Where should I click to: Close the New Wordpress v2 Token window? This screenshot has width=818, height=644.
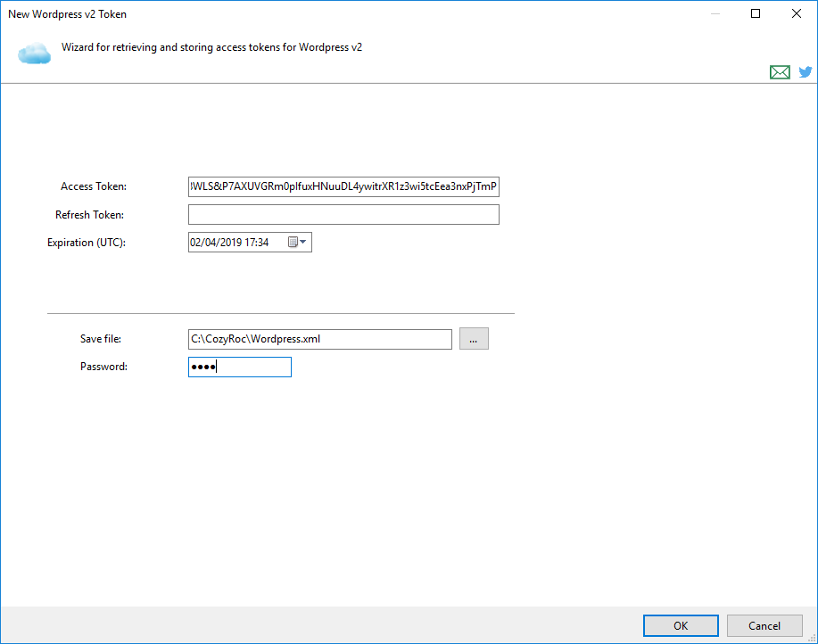coord(796,13)
